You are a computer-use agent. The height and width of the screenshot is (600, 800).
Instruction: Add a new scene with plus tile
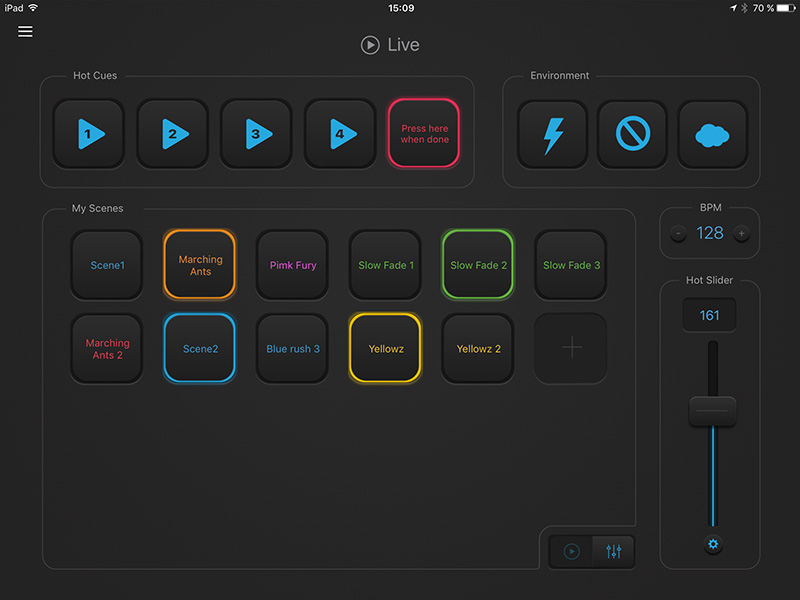click(x=571, y=349)
